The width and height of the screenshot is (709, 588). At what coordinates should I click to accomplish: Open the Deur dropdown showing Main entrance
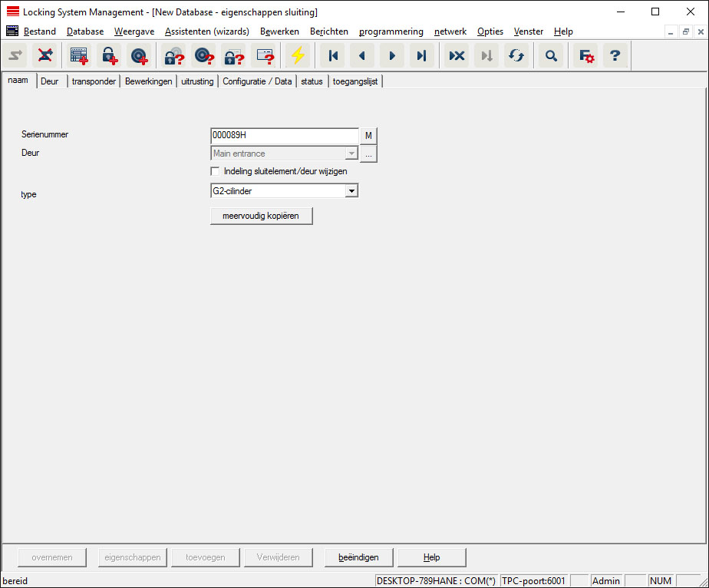click(x=351, y=154)
